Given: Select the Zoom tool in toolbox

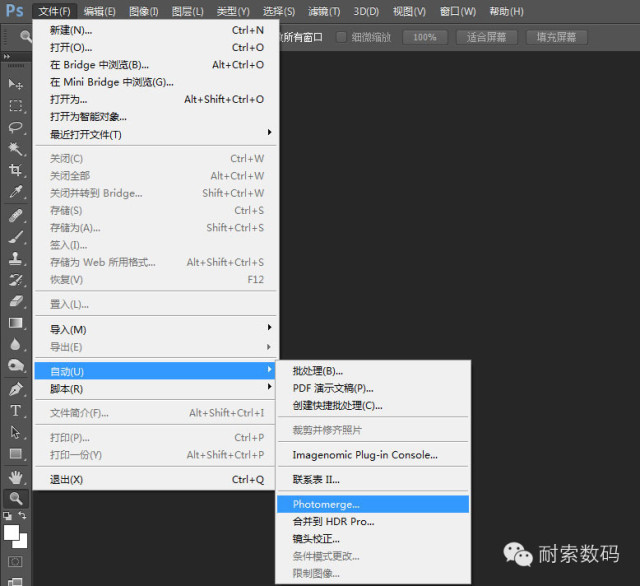Looking at the screenshot, I should [16, 498].
